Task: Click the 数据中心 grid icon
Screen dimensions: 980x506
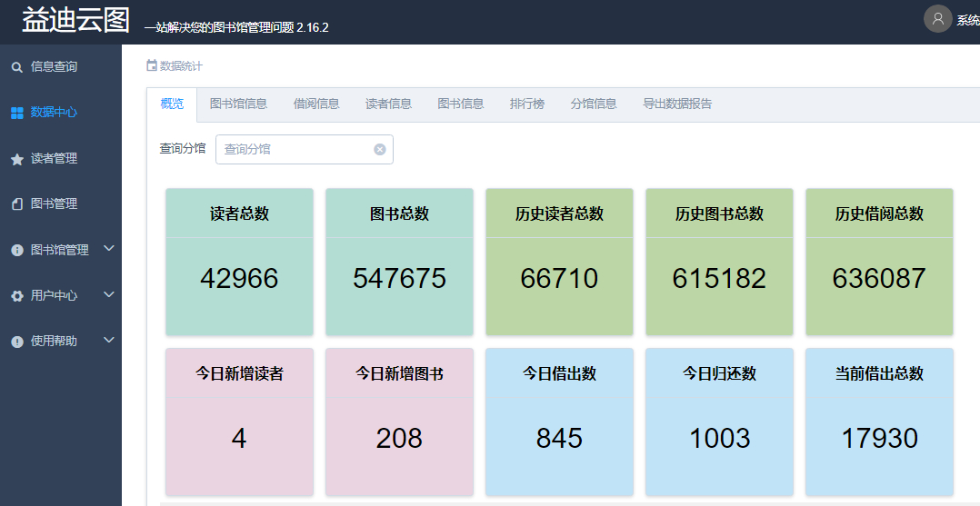Action: pyautogui.click(x=16, y=113)
